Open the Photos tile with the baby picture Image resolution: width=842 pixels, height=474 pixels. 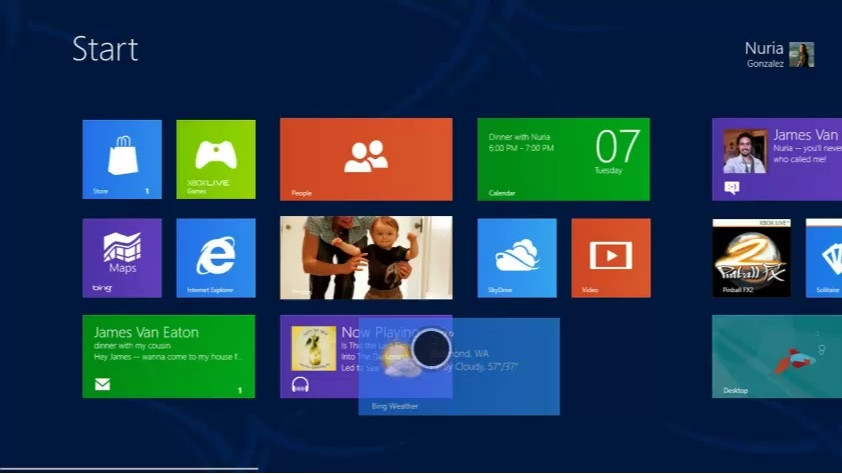tap(366, 258)
